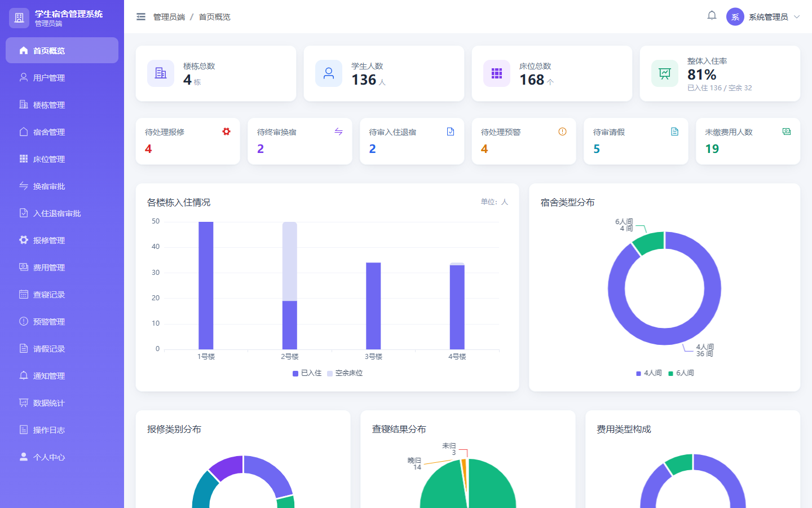Screen dimensions: 812x508
Task: Click the building icon in 楼栋总数 card
Action: [x=161, y=73]
